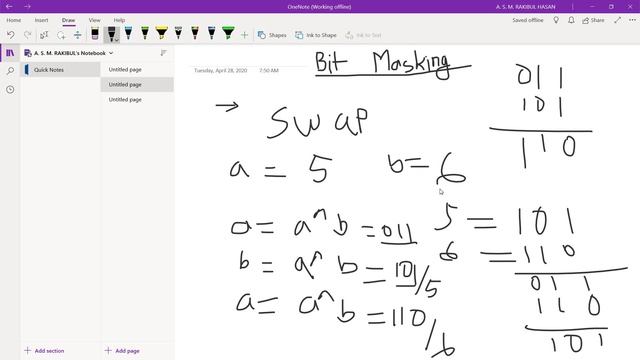Click account name A. S. M. RAKIBUL HASAN
Screen dimensions: 640x360
526,7
